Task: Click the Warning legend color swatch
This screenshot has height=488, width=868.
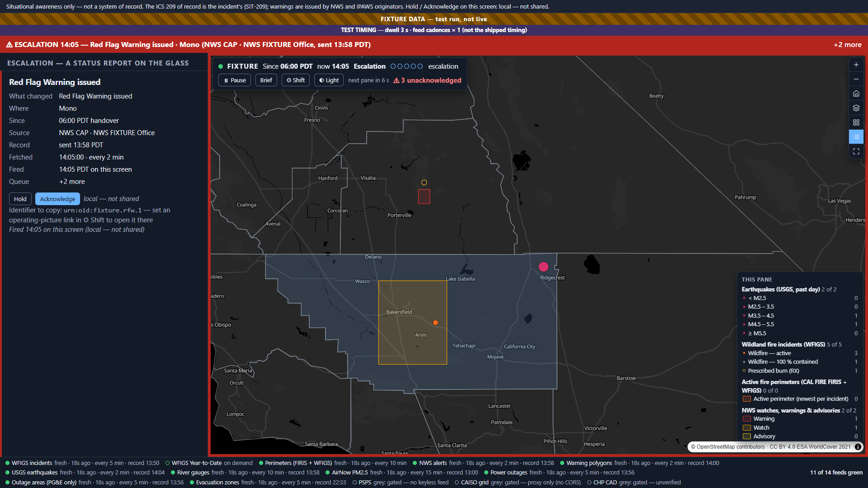Action: [747, 419]
